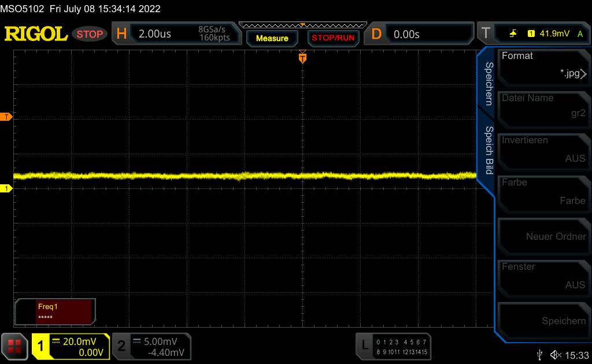Toggle channel 2 at 5.00mV

pyautogui.click(x=151, y=346)
